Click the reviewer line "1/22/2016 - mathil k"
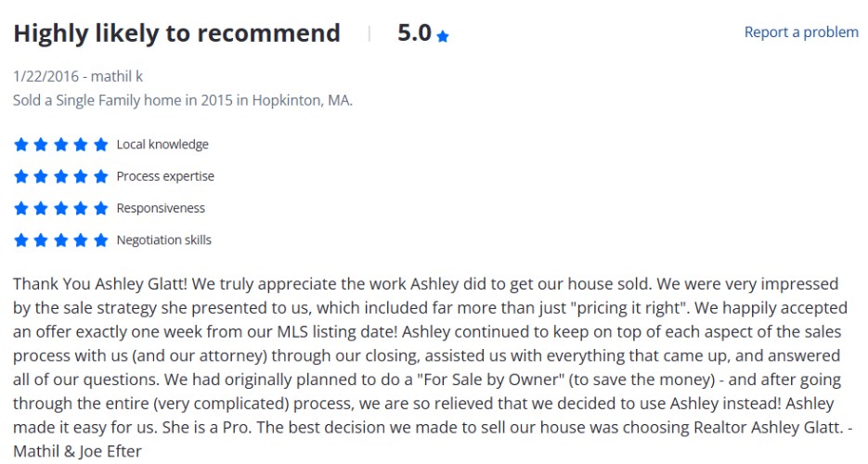The image size is (868, 464). click(x=78, y=76)
